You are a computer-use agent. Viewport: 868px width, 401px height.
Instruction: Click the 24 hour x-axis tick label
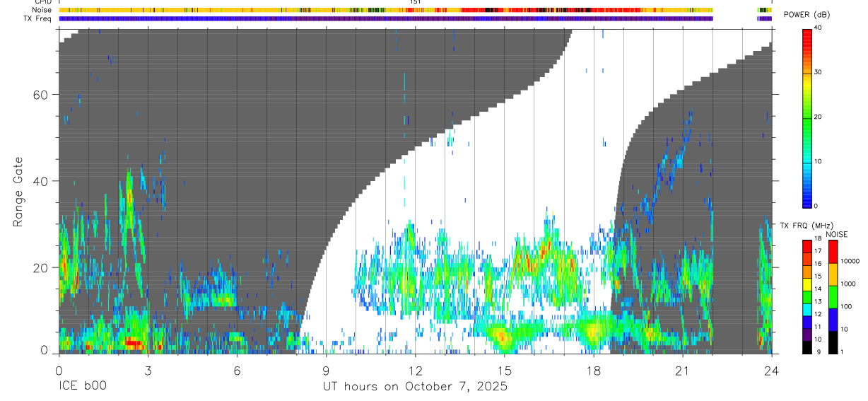771,371
